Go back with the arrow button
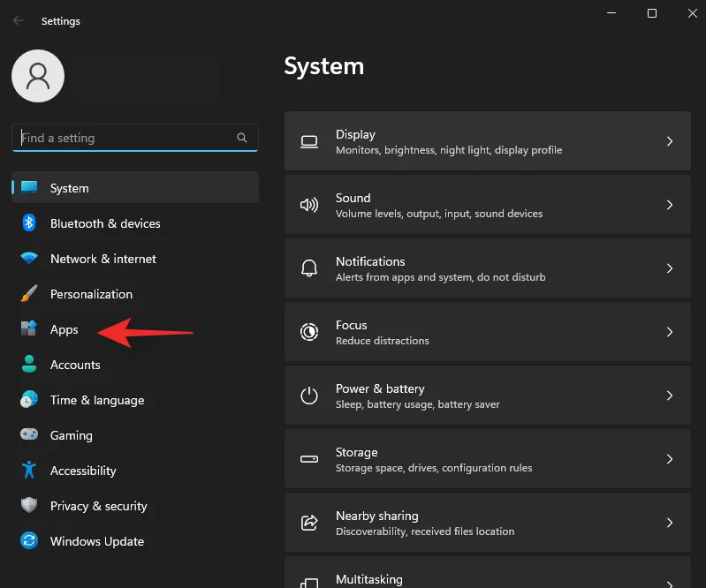This screenshot has height=588, width=706. pyautogui.click(x=18, y=20)
